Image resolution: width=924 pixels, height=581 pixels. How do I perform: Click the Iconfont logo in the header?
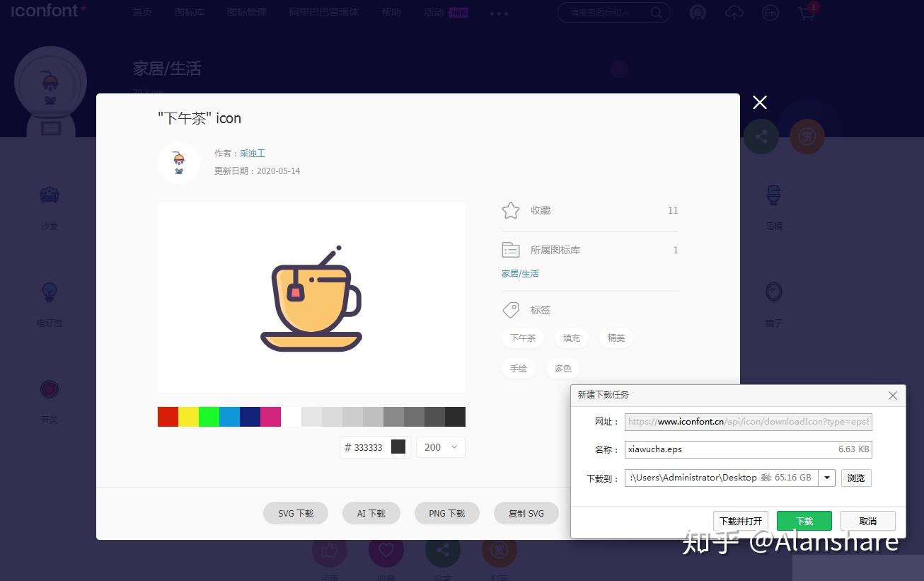click(49, 11)
